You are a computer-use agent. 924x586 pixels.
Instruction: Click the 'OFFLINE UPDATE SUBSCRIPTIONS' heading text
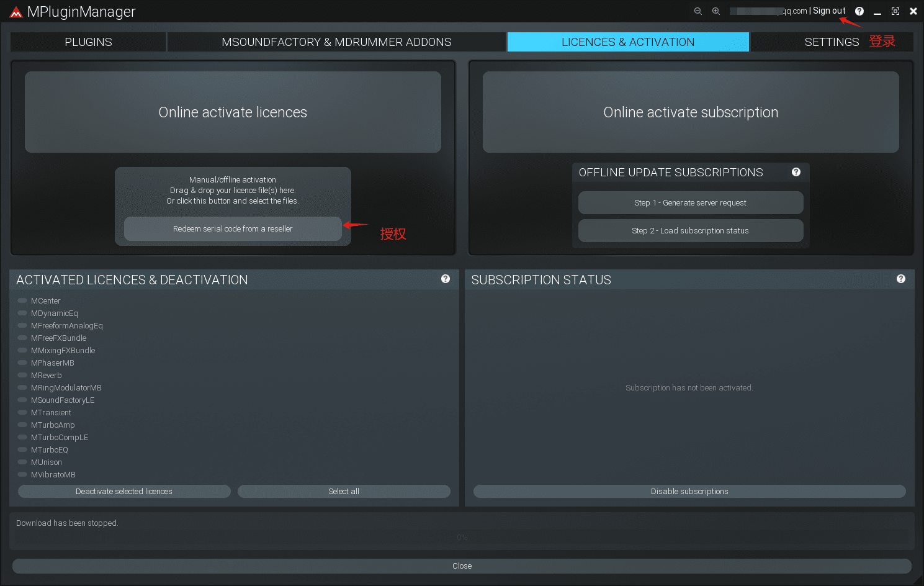(671, 173)
